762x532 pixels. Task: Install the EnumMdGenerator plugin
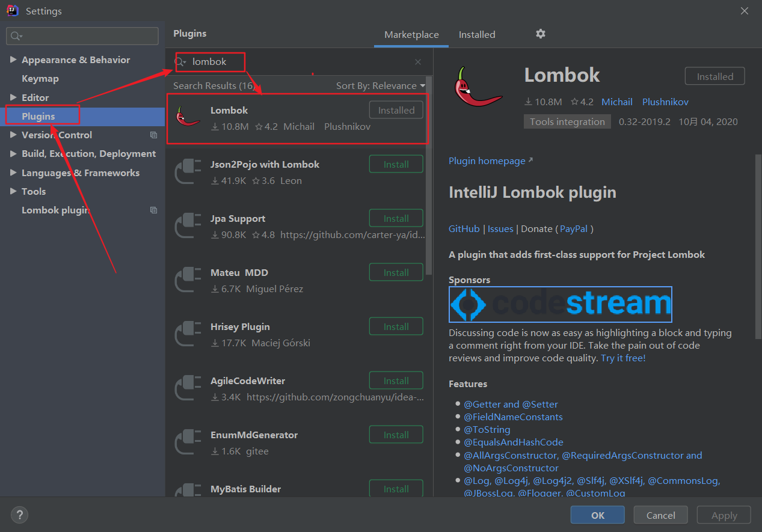click(396, 435)
